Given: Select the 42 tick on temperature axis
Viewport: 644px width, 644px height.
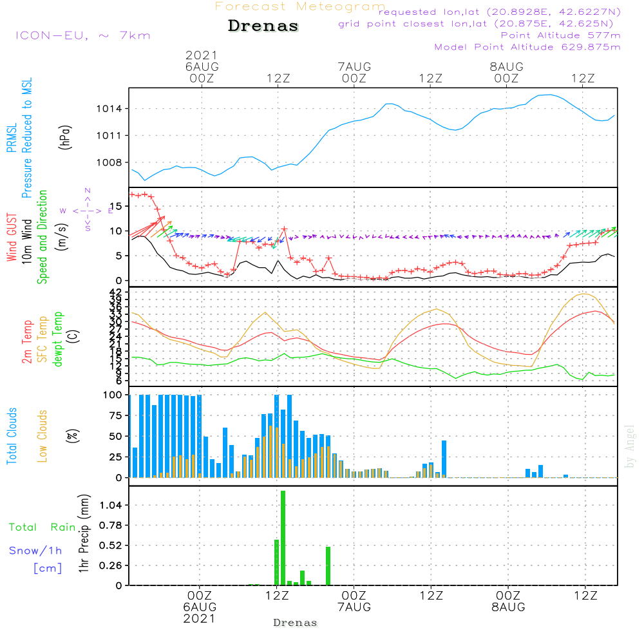Looking at the screenshot, I should tap(116, 292).
